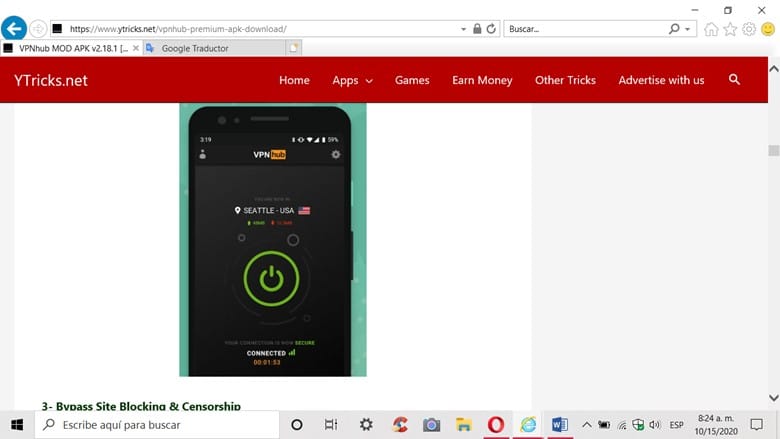Open the Games menu item
Screen dimensions: 780x439
[412, 80]
